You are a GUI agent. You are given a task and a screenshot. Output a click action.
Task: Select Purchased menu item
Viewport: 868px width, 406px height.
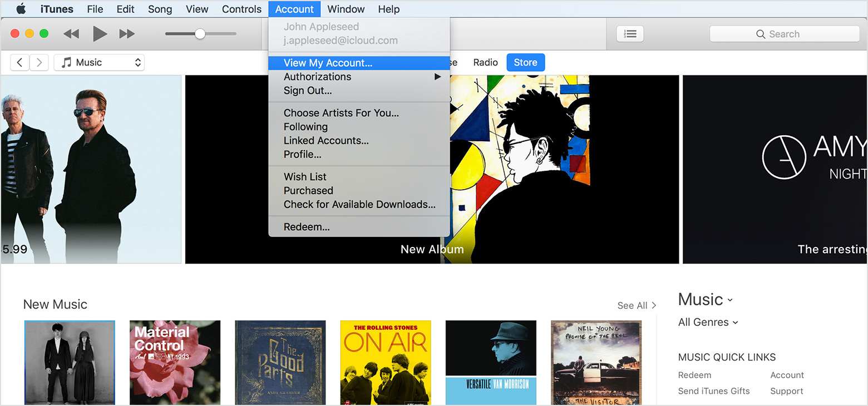click(x=359, y=191)
